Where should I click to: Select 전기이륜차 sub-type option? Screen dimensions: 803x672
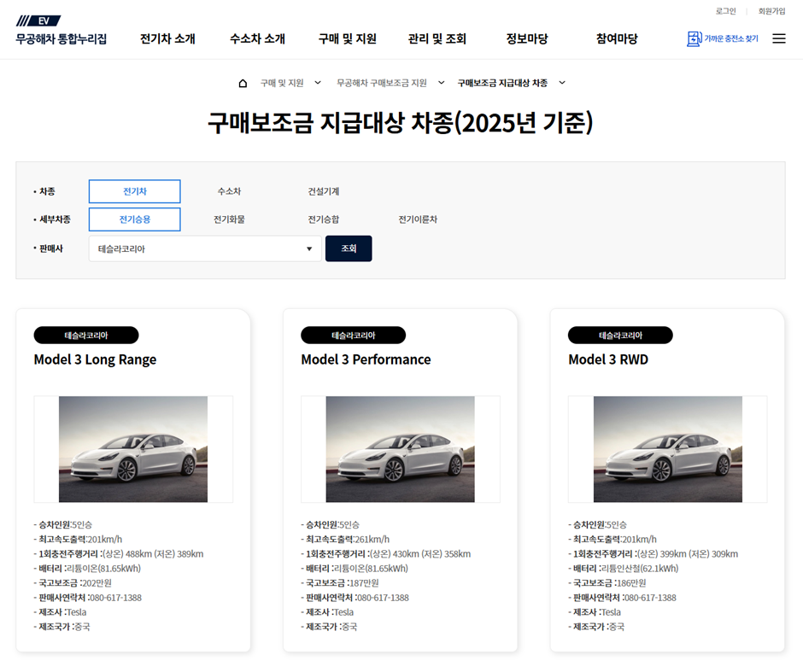click(x=418, y=219)
